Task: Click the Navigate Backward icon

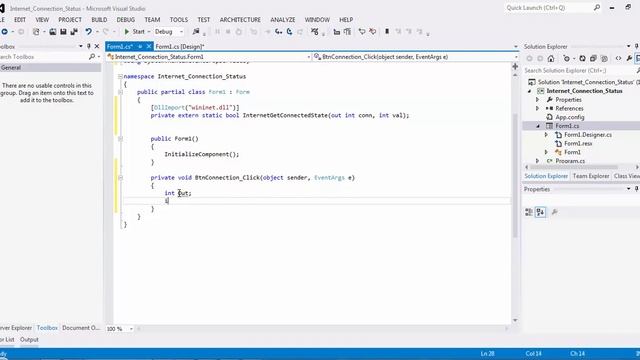Action: tap(4, 31)
